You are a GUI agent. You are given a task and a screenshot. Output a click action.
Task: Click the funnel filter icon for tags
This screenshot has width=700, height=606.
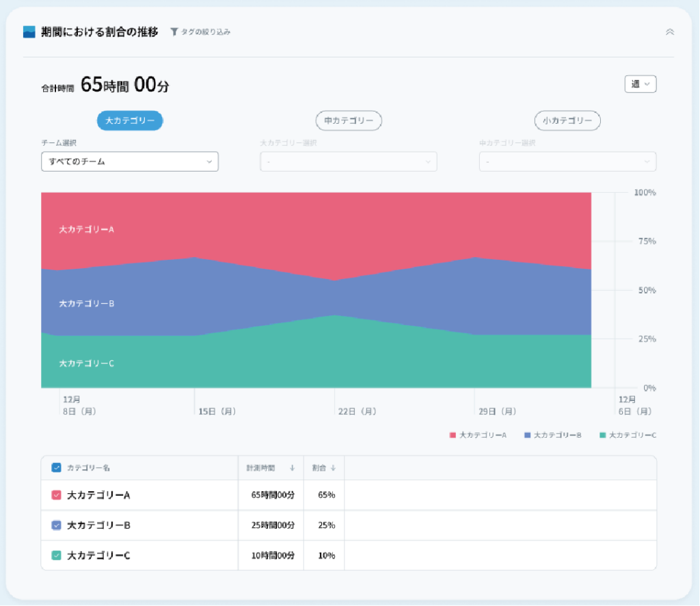coord(174,31)
